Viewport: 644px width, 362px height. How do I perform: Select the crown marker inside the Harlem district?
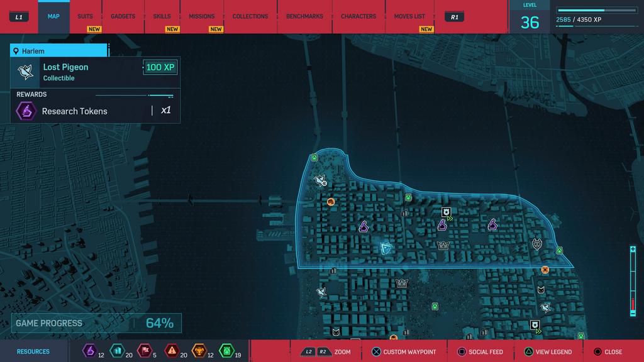coord(443,245)
